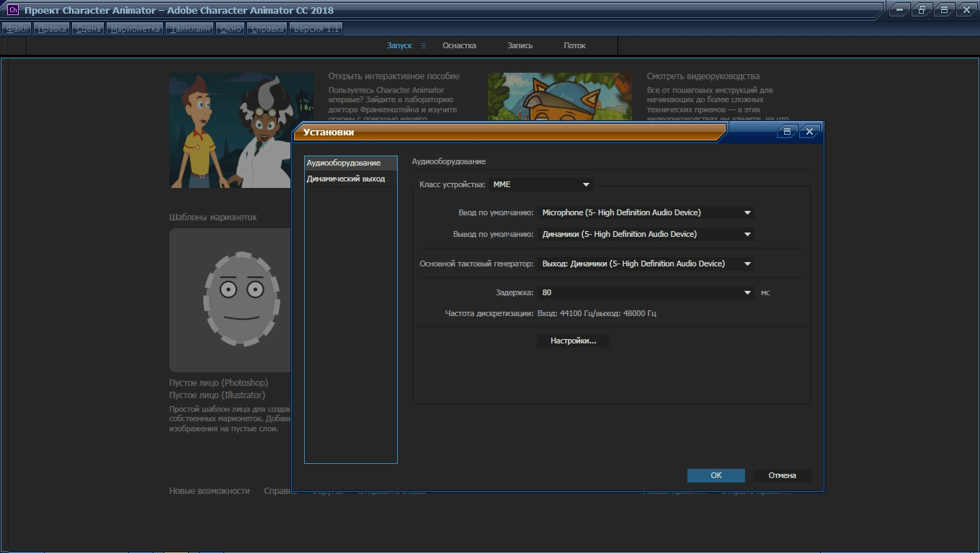Open the Пустое лицо (Illustrator) template link
Viewport: 980px width, 553px height.
coord(217,395)
